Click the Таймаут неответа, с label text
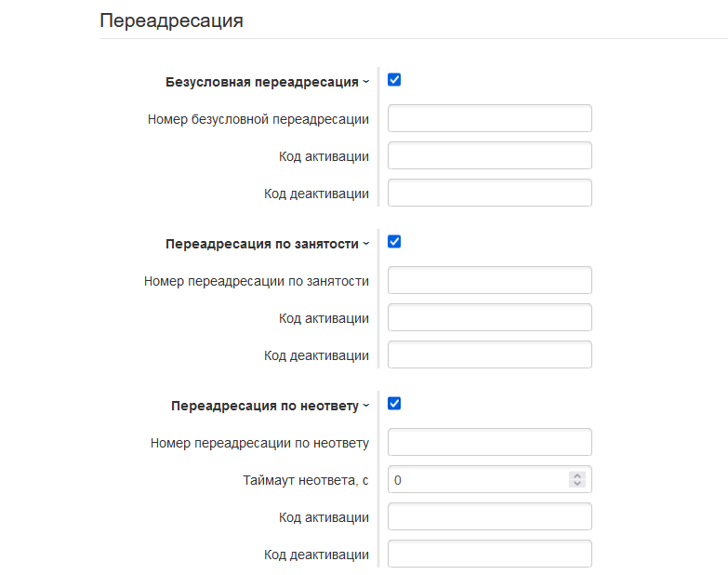 coord(305,480)
